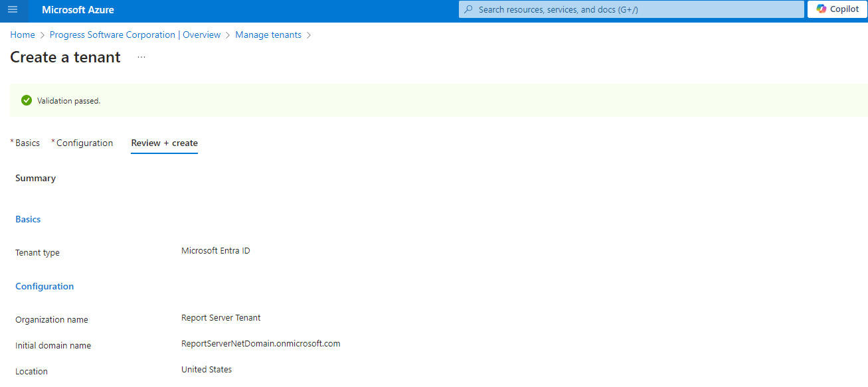Image resolution: width=868 pixels, height=387 pixels.
Task: Open the ellipsis menu beside Create a tenant
Action: click(141, 57)
